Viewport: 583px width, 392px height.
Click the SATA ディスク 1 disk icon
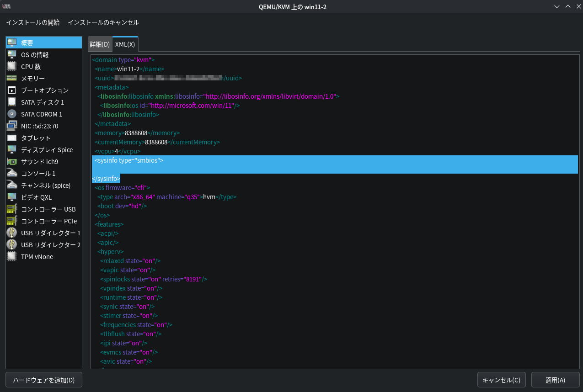click(x=12, y=102)
